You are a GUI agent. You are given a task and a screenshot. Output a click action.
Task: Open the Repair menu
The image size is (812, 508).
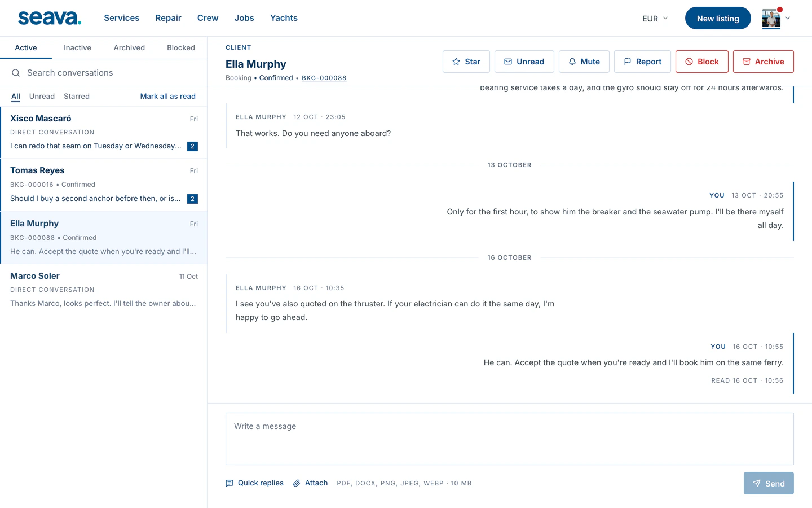point(168,18)
